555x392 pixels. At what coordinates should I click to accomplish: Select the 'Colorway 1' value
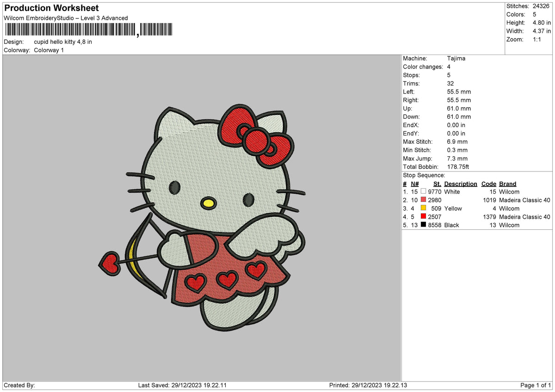(49, 50)
